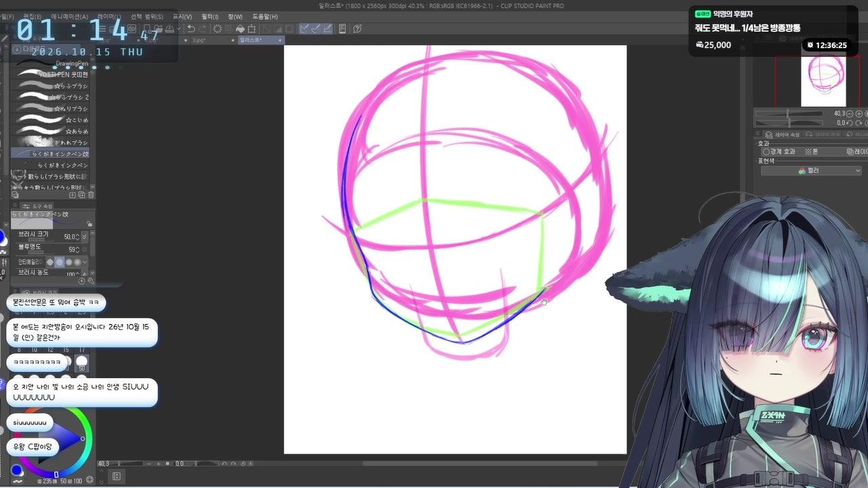Click the border effect icon in Layer Property
The height and width of the screenshot is (488, 868).
coord(766,152)
